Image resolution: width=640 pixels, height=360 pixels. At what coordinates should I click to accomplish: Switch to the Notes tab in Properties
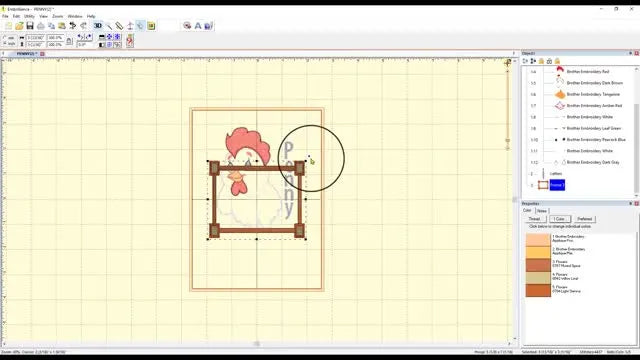click(542, 211)
